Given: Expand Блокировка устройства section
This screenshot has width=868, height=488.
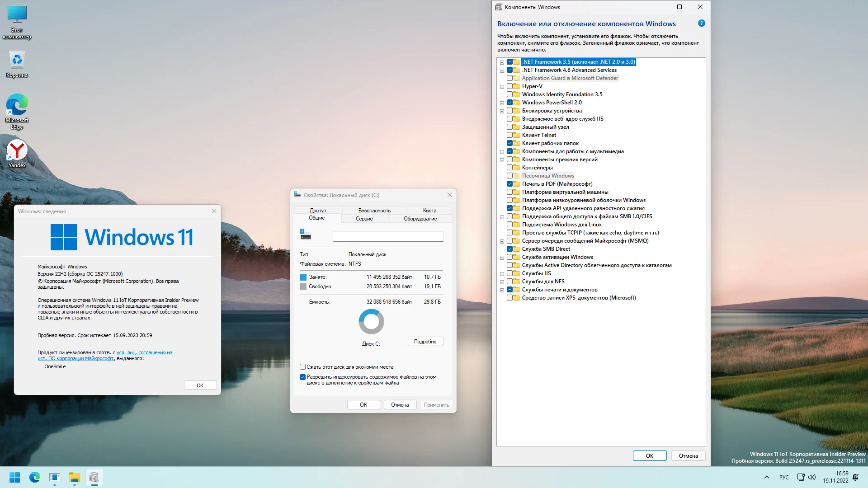Looking at the screenshot, I should (502, 110).
